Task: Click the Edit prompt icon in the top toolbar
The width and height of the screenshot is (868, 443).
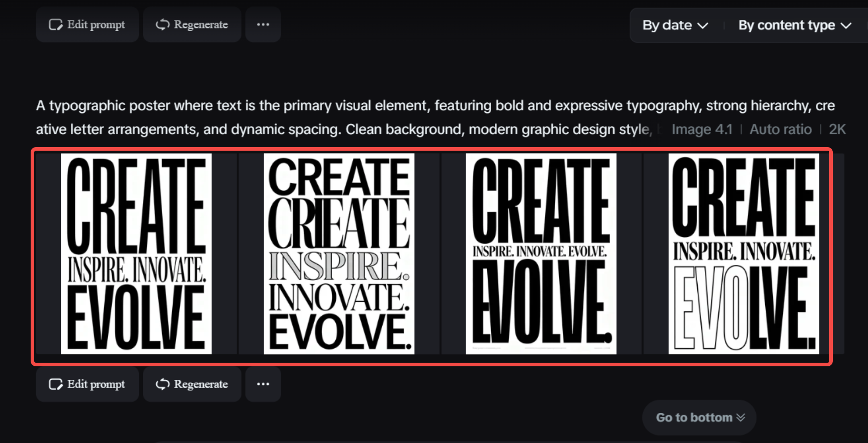Action: 55,24
